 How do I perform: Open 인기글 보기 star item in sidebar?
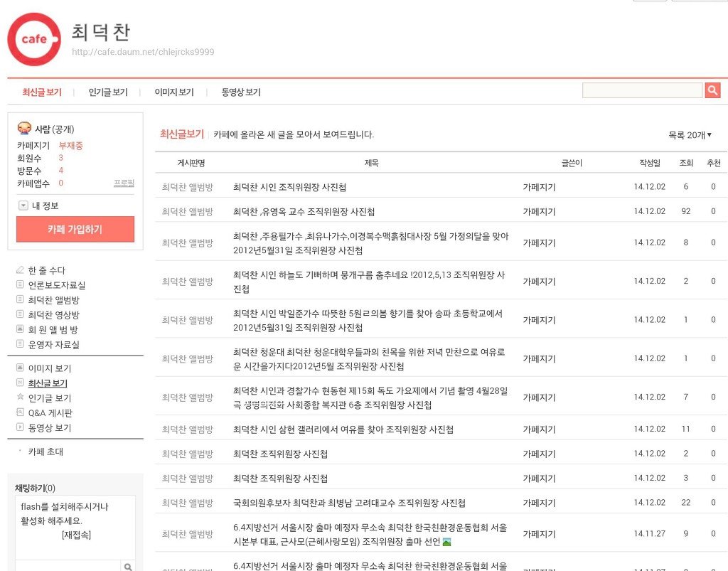pyautogui.click(x=49, y=398)
